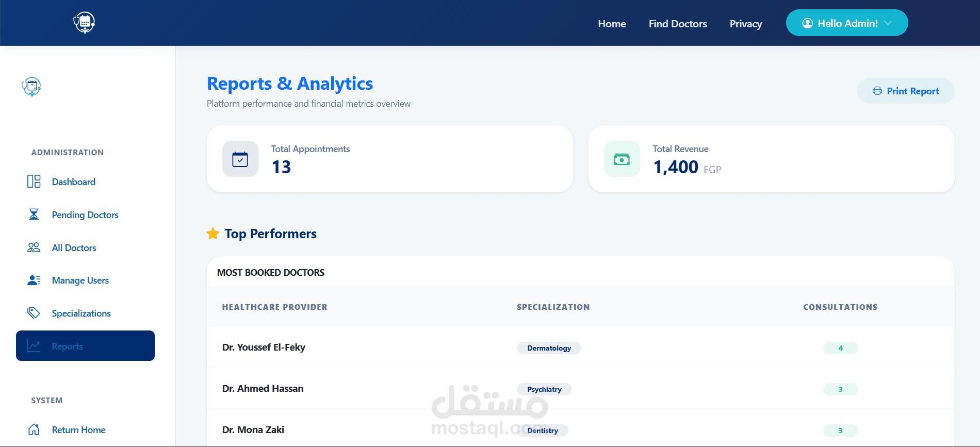The image size is (980, 447).
Task: Click the Consultations column header
Action: coord(840,307)
